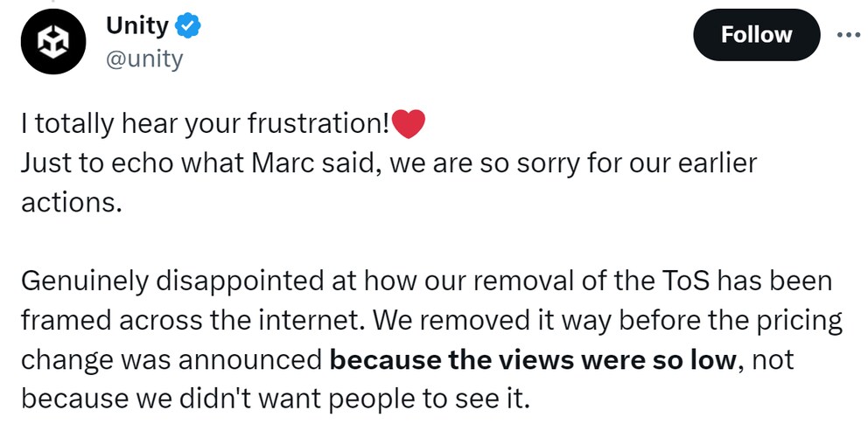
Task: Select the bold text about low views
Action: click(533, 360)
